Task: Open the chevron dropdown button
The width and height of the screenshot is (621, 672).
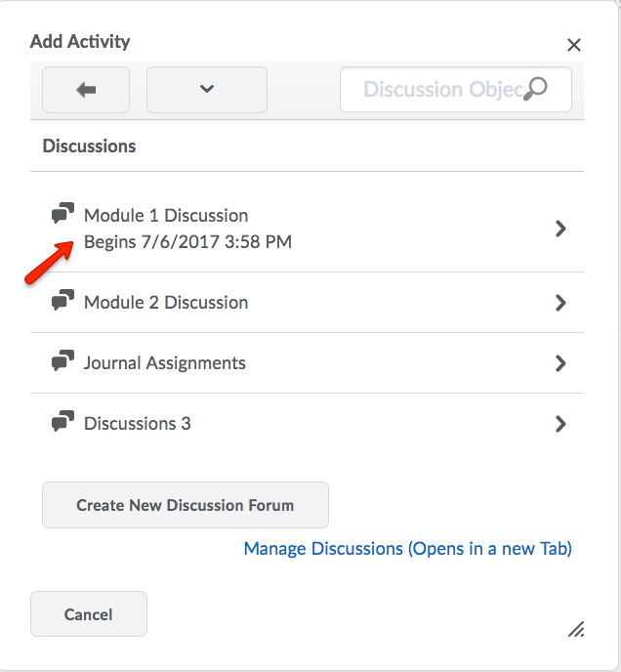Action: [x=206, y=90]
